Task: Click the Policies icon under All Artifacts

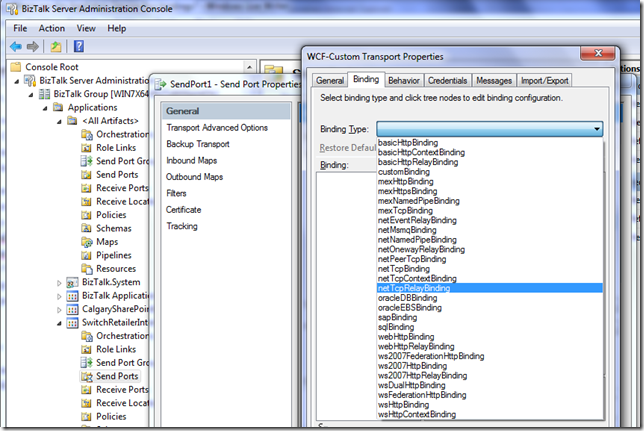Action: (x=86, y=215)
